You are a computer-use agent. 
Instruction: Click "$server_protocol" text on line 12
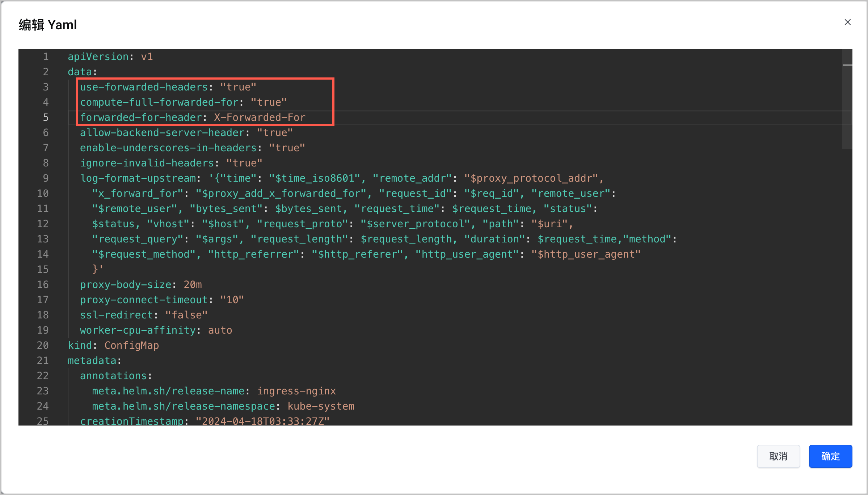pyautogui.click(x=415, y=224)
